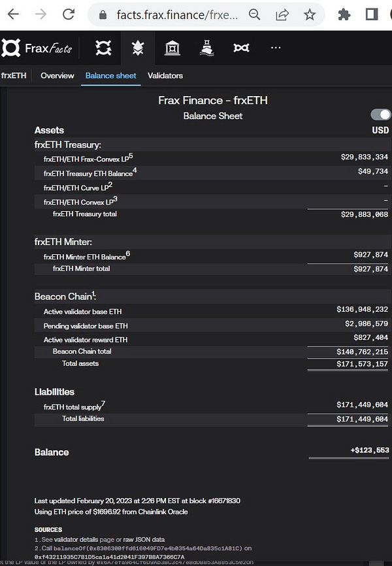Click the $2,986,579 pending validator value
Screen dimensions: 392x566
(367, 324)
